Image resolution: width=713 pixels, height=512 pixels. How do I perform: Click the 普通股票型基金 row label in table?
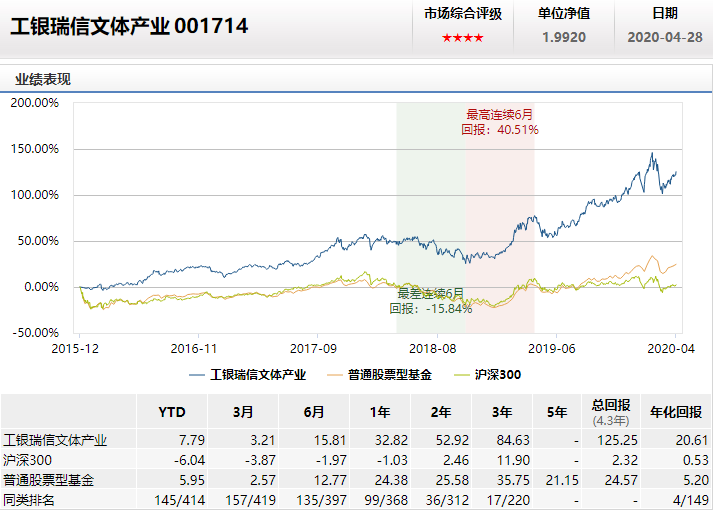48,480
